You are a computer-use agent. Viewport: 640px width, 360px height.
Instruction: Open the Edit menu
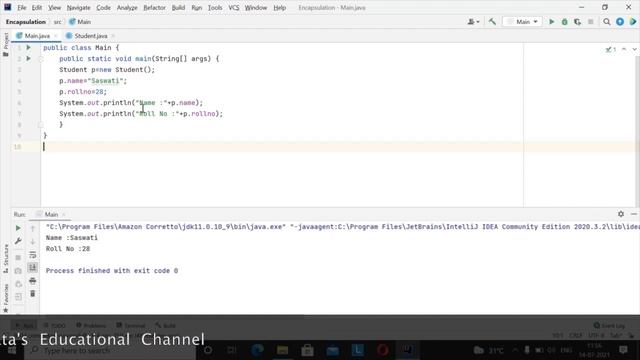37,8
